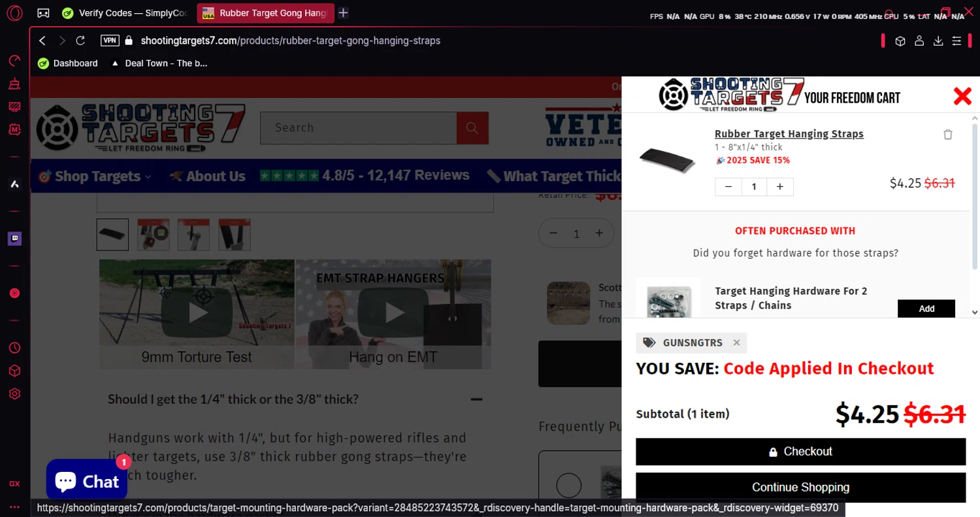The width and height of the screenshot is (980, 517).
Task: Click the address bar URL field
Action: coord(291,41)
